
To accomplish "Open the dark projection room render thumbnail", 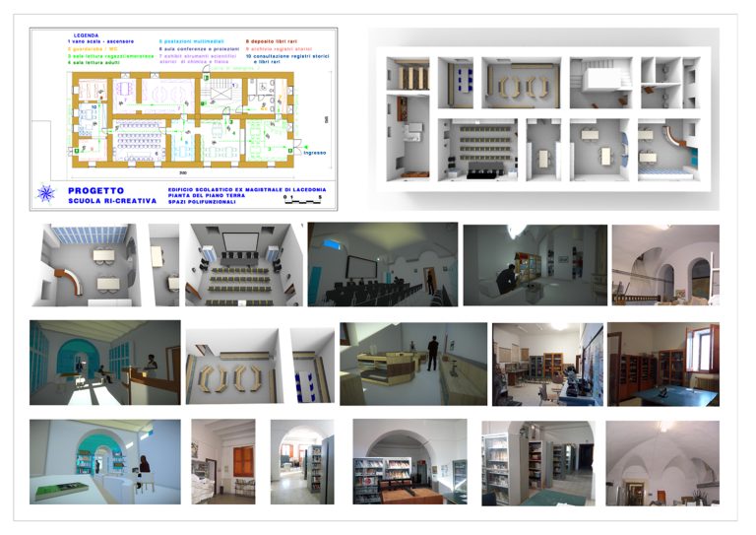I will [382, 263].
